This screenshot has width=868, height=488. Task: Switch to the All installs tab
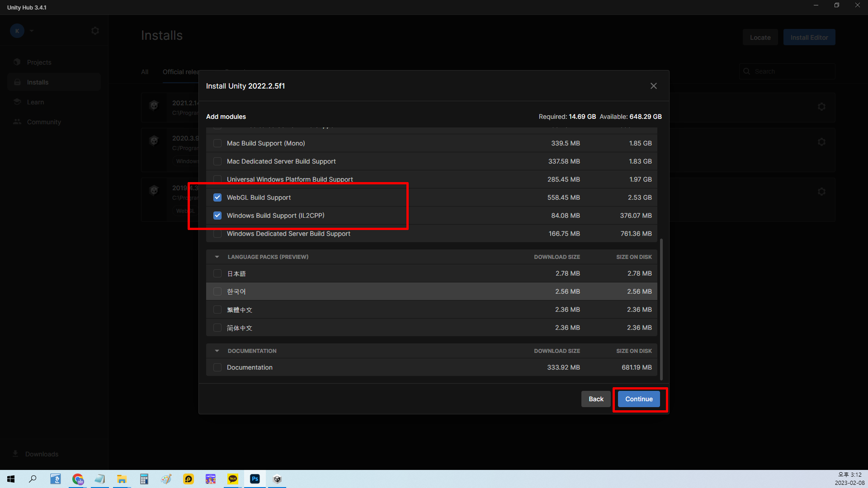[145, 72]
